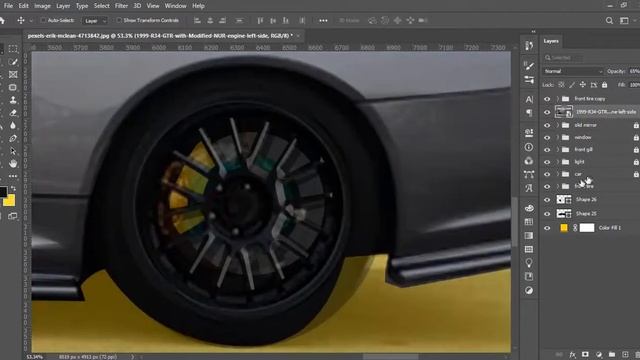The image size is (640, 360).
Task: Hide the 1999-R34-GTR layer
Action: coord(547,112)
